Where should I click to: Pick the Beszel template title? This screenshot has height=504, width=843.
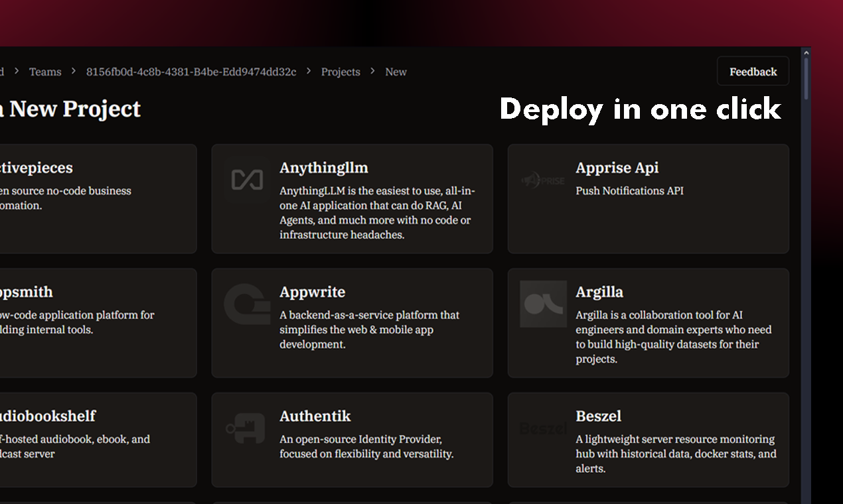[x=599, y=416]
